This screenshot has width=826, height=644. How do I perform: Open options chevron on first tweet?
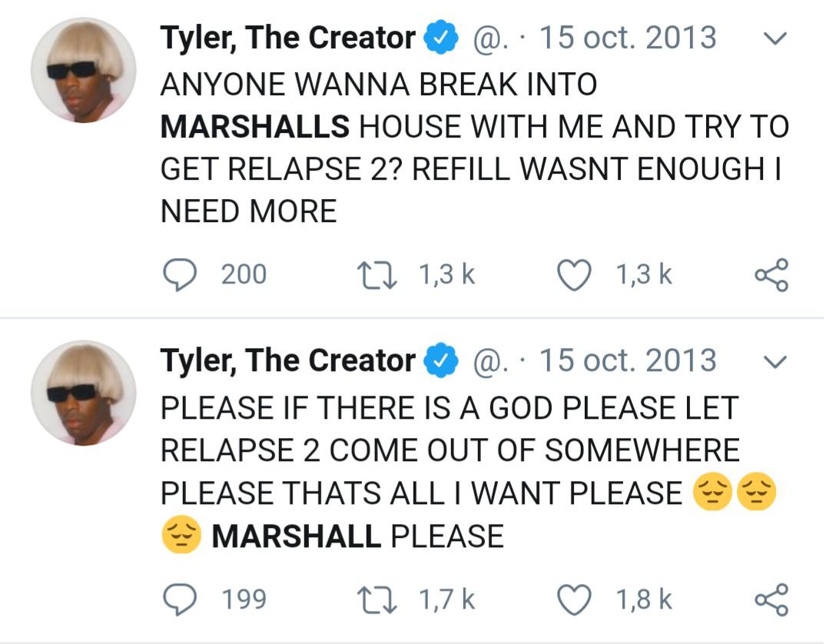pyautogui.click(x=777, y=38)
